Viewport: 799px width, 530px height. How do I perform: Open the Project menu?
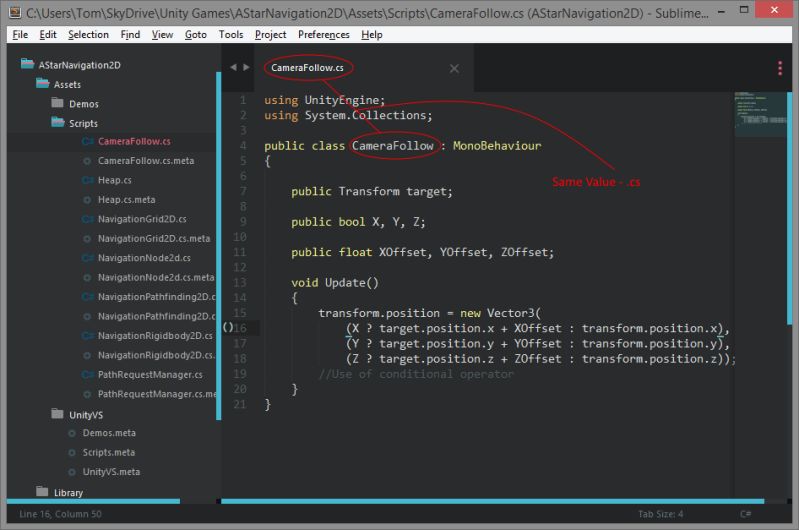pos(270,35)
